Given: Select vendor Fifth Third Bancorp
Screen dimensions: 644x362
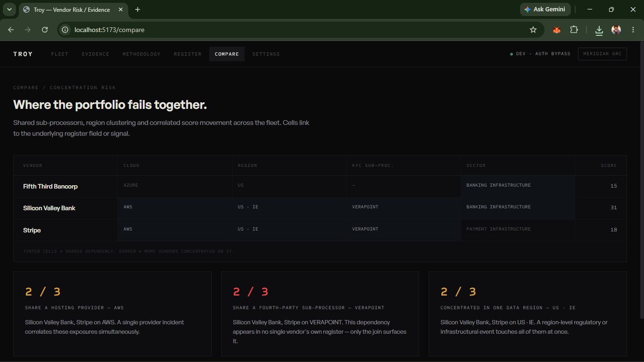Looking at the screenshot, I should [x=50, y=186].
